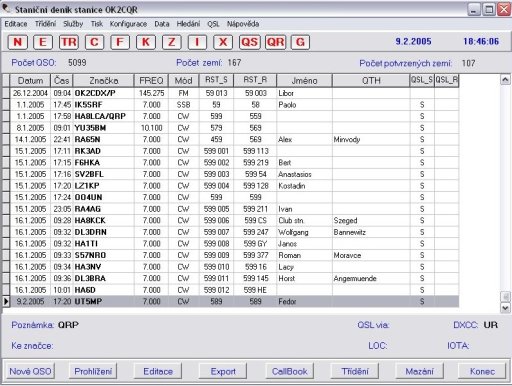Click the Prohlížení button
This screenshot has height=386, width=512.
pos(93,371)
